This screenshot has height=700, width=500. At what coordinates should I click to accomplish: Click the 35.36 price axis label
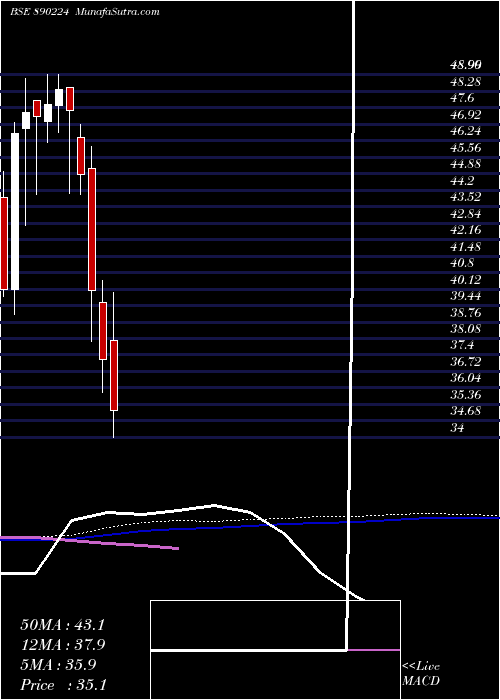[466, 395]
